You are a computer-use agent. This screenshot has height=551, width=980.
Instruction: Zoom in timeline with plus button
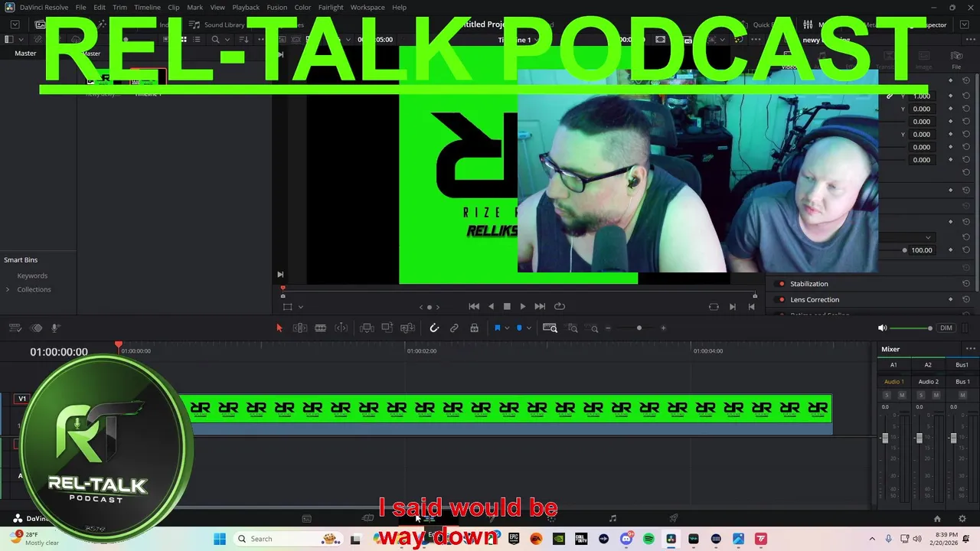tap(663, 328)
